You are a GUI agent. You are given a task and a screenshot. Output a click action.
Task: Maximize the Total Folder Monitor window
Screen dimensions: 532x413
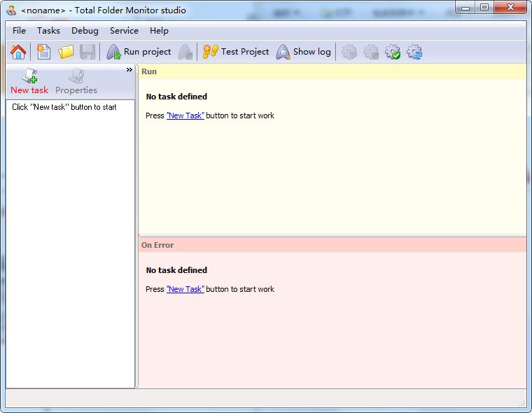(x=484, y=8)
